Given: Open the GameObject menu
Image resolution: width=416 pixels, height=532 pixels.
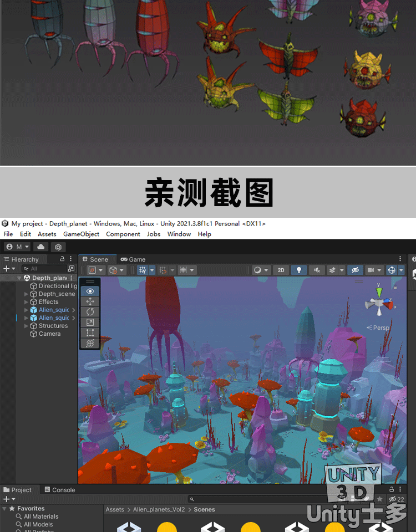Looking at the screenshot, I should pos(81,234).
